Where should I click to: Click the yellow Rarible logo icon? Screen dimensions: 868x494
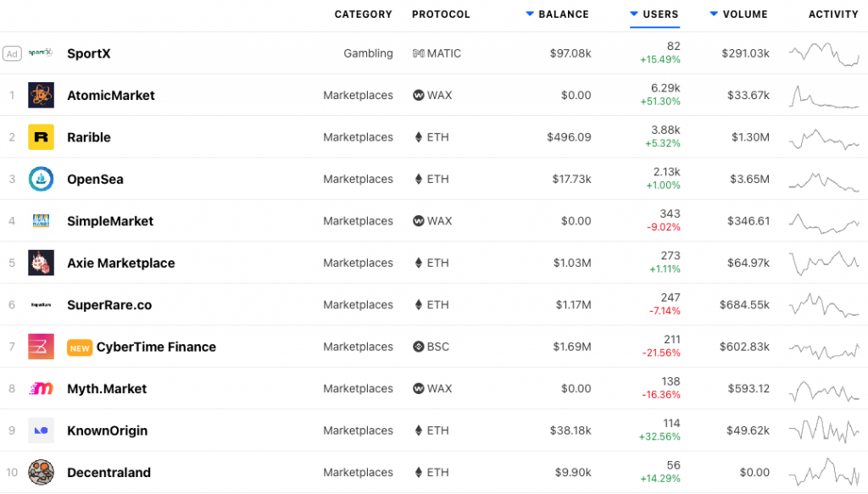point(41,137)
